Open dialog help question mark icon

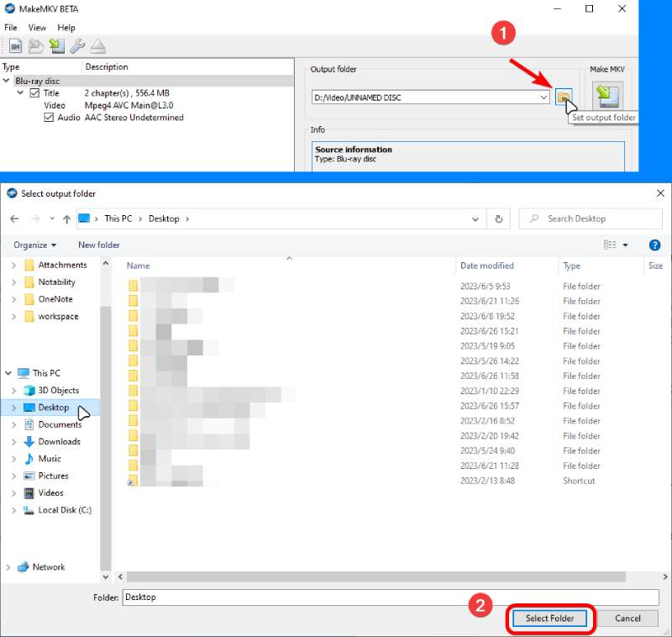[x=654, y=245]
